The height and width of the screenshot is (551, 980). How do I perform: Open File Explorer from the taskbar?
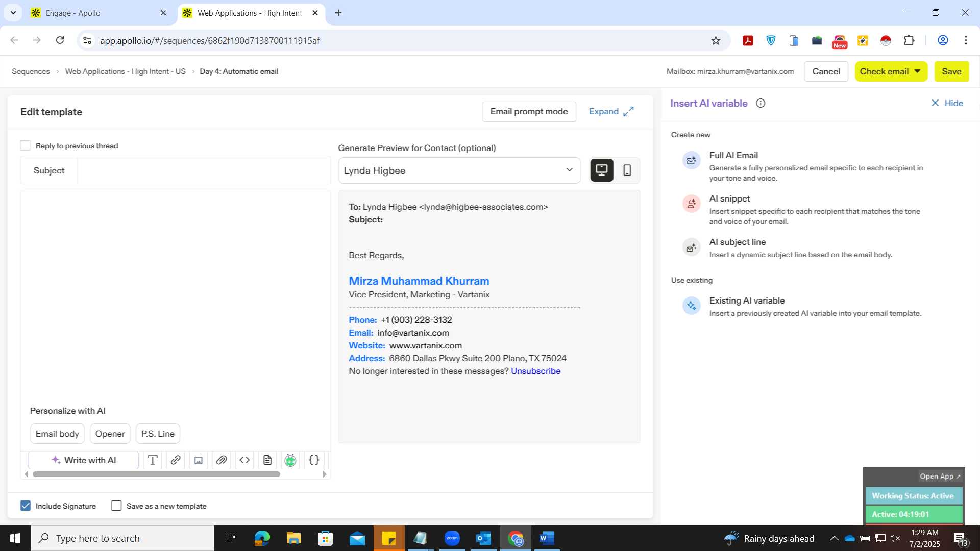(293, 538)
